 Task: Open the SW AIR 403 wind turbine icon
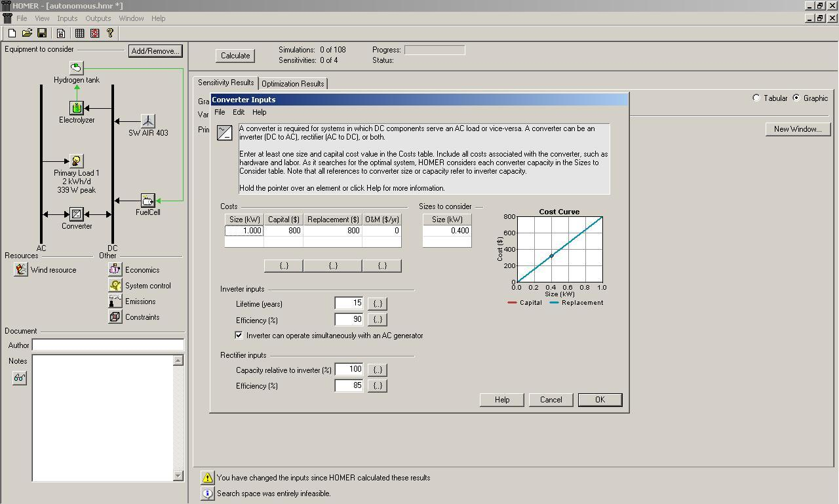tap(148, 121)
